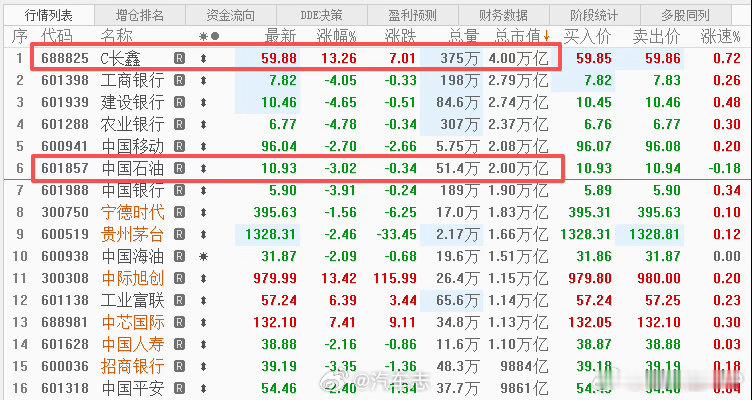Click the up-down arrow marker in C长鑫 row

[x=203, y=59]
